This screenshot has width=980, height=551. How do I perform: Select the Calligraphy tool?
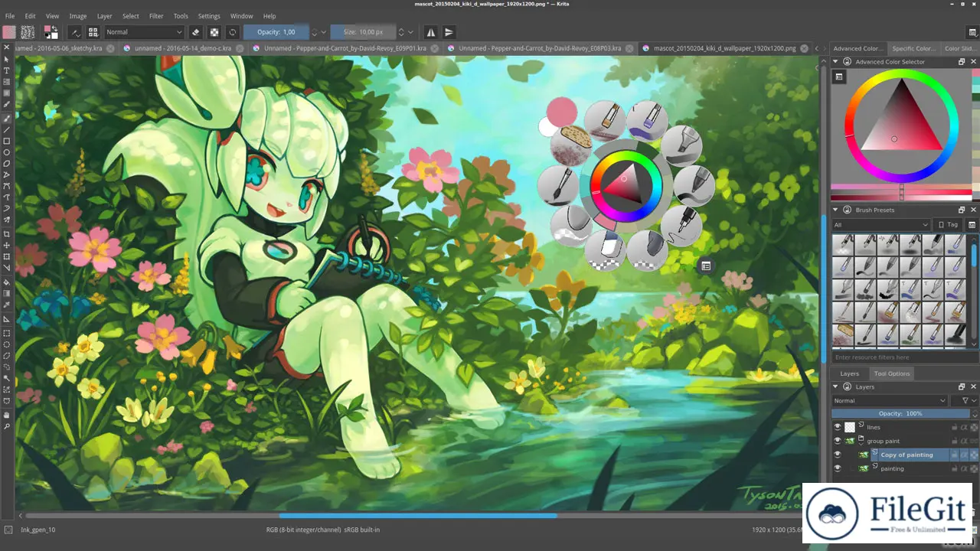[7, 105]
